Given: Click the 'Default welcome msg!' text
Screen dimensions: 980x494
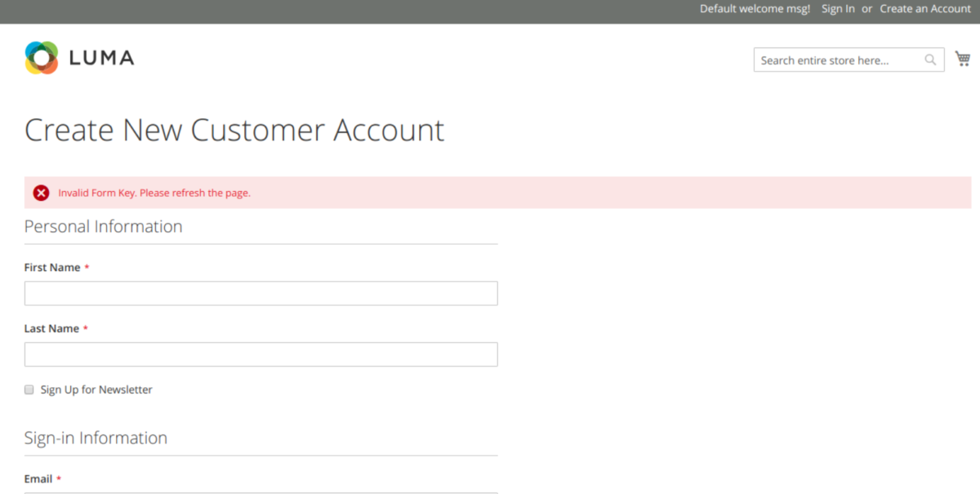Looking at the screenshot, I should coord(755,8).
